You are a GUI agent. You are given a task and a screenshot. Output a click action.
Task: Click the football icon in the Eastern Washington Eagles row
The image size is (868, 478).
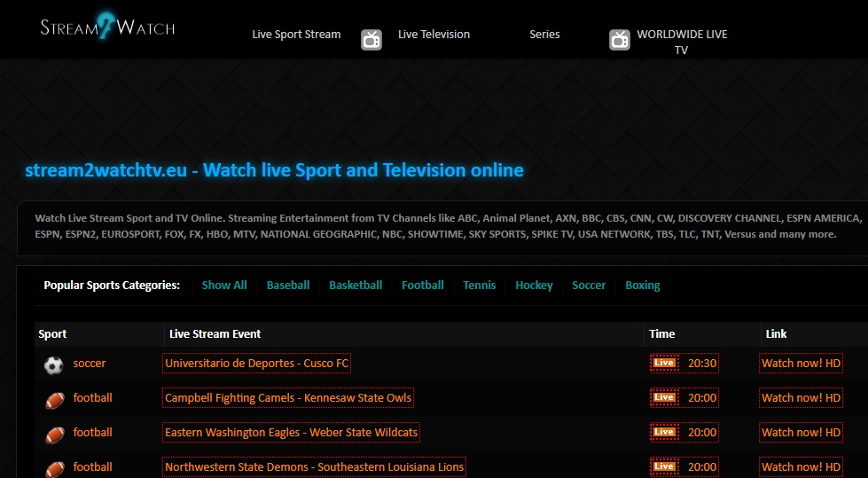click(55, 435)
